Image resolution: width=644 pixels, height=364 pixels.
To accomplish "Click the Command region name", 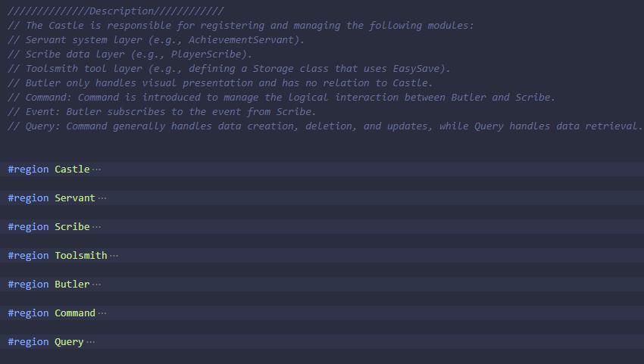I will 75,313.
